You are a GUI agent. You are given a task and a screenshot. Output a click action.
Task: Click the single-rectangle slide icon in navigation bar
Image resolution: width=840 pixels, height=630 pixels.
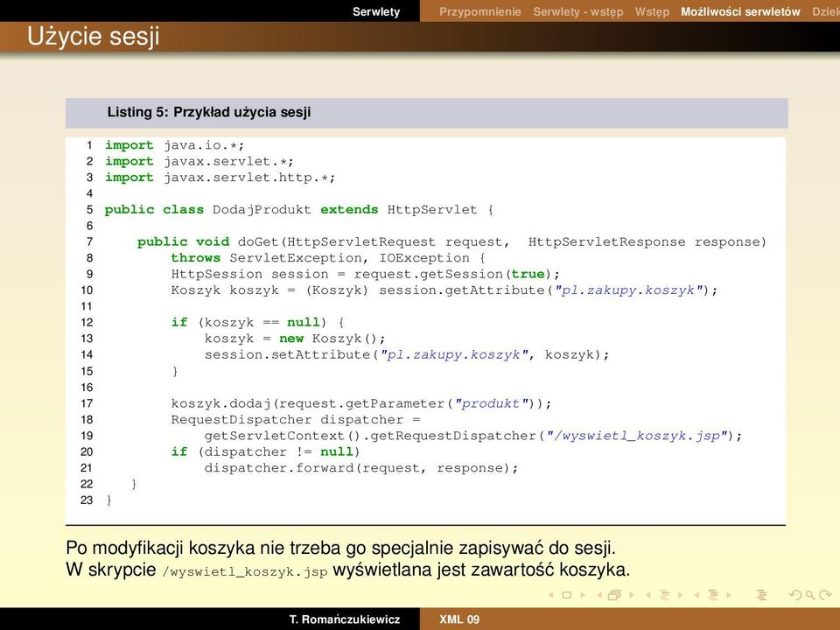(x=566, y=595)
